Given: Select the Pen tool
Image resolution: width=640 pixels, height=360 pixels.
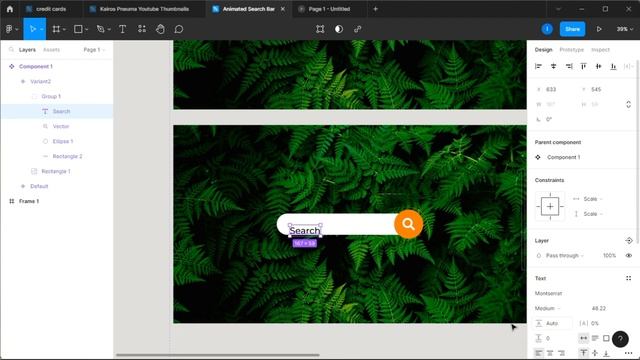Looking at the screenshot, I should coord(100,29).
